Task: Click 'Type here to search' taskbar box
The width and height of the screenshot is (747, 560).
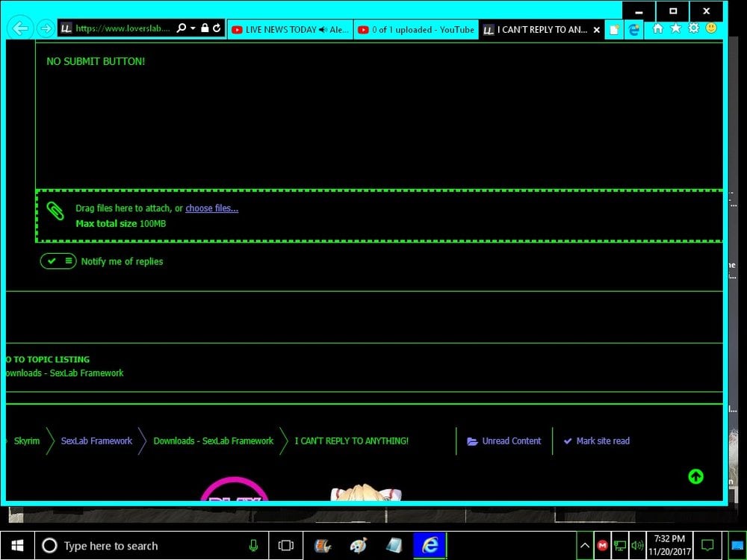Action: point(152,546)
